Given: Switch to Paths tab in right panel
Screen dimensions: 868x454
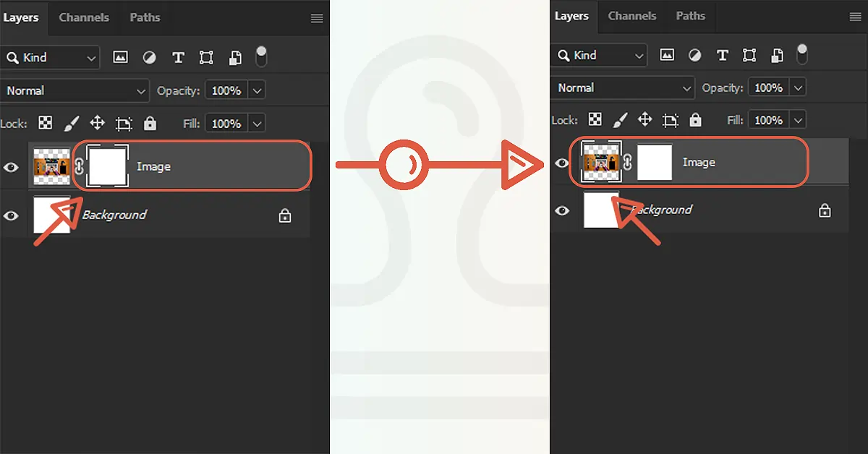Looking at the screenshot, I should (x=691, y=15).
